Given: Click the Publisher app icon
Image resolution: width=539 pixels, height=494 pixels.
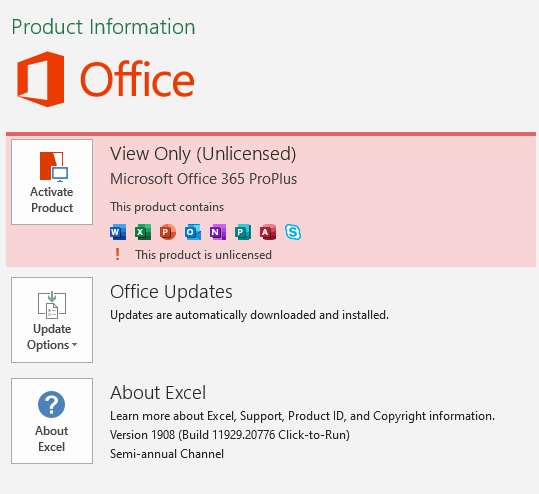Looking at the screenshot, I should pos(243,232).
